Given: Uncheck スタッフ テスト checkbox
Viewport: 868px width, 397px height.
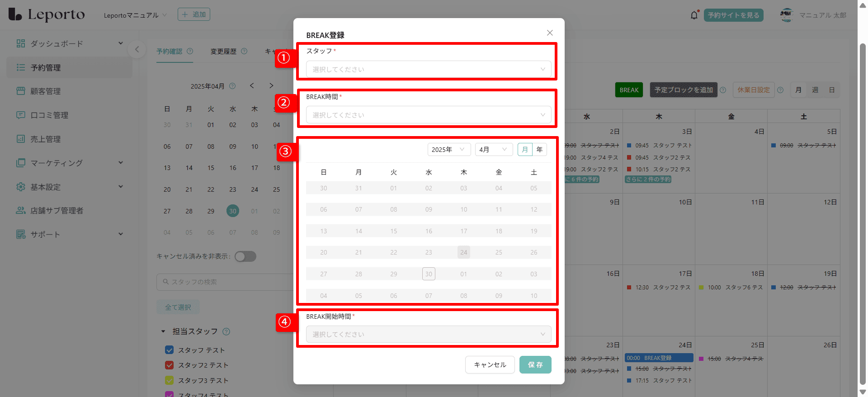Looking at the screenshot, I should pyautogui.click(x=170, y=350).
